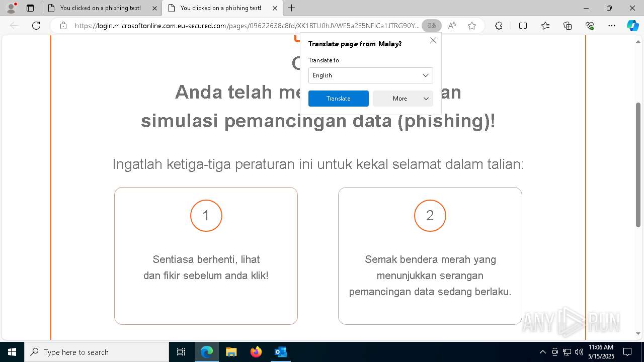Launch Firefox from the taskbar

click(256, 352)
